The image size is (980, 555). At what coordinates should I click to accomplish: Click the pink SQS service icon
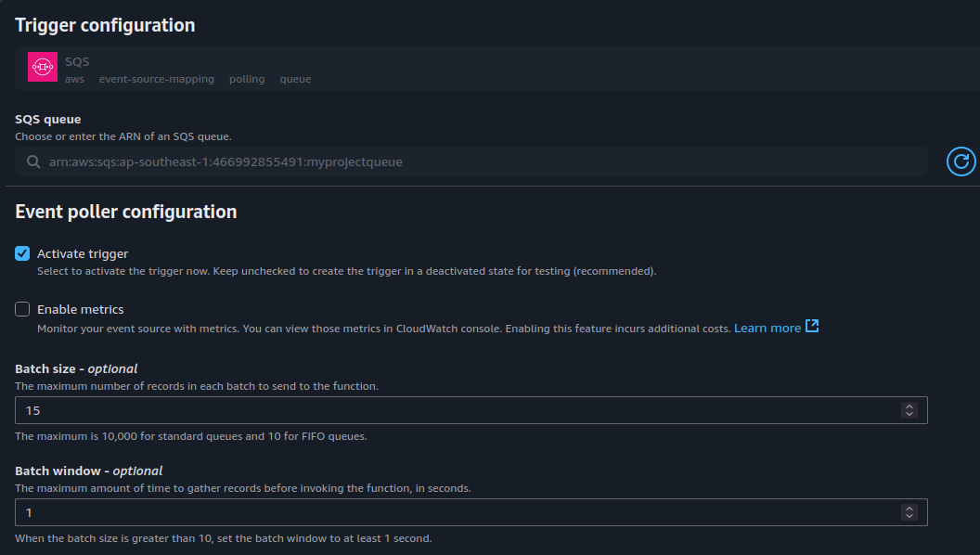point(43,68)
